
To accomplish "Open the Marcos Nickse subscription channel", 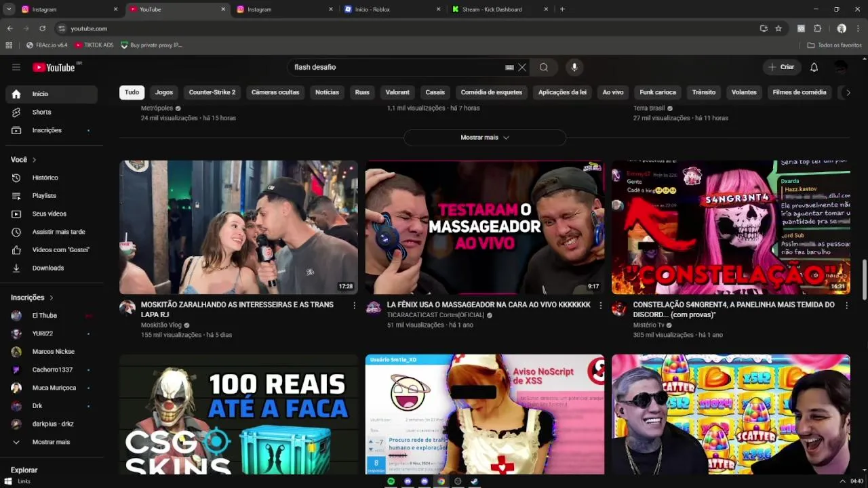I will 52,352.
